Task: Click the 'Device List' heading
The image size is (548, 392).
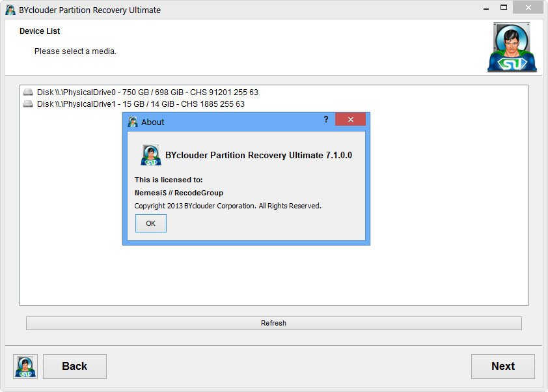Action: tap(40, 31)
